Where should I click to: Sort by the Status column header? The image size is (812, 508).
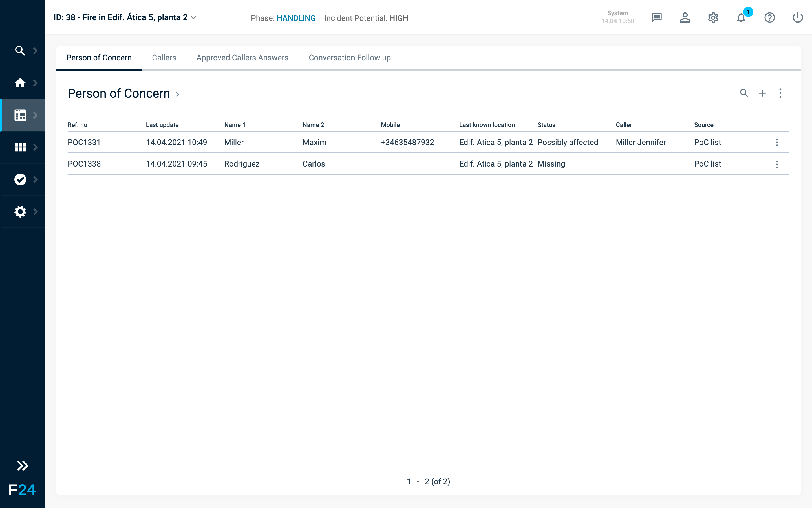(546, 125)
